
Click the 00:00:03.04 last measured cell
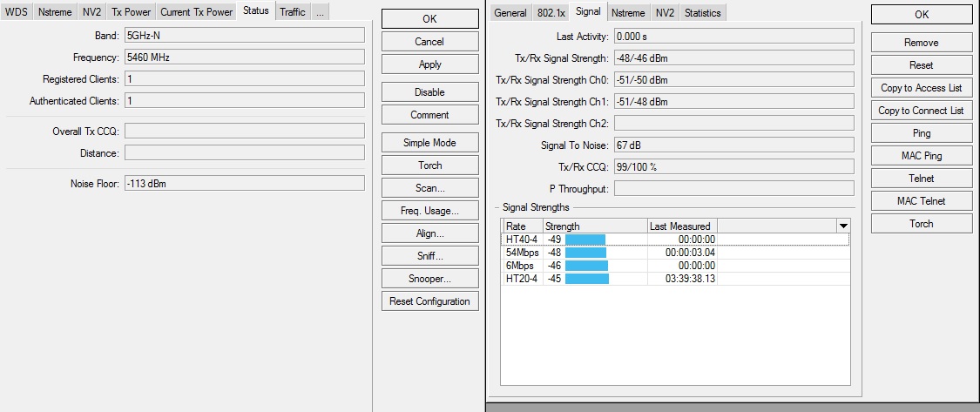pyautogui.click(x=682, y=253)
